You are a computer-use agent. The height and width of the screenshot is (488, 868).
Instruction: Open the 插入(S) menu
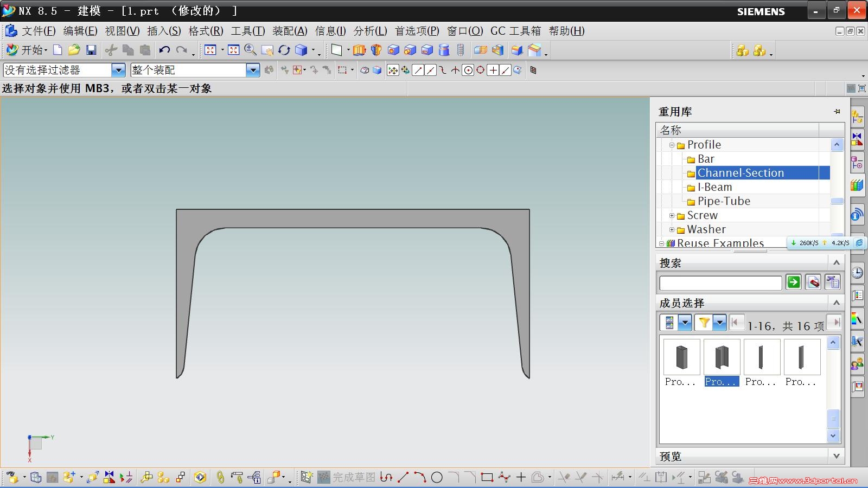point(164,31)
